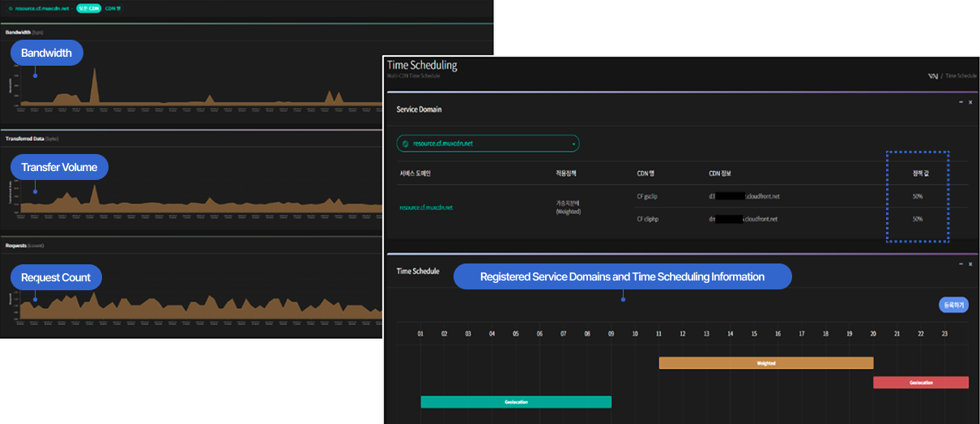The width and height of the screenshot is (980, 424).
Task: Click the globe icon in the domain selector
Action: click(406, 144)
